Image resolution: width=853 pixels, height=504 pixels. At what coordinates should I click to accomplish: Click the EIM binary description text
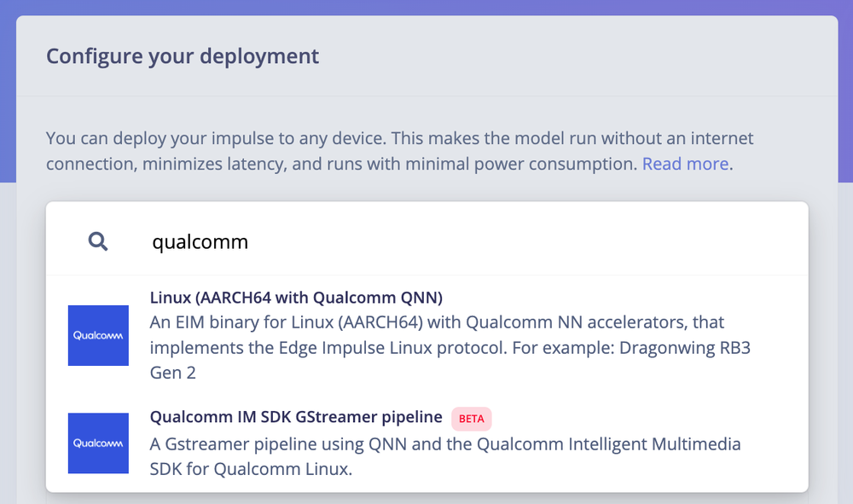click(x=426, y=324)
